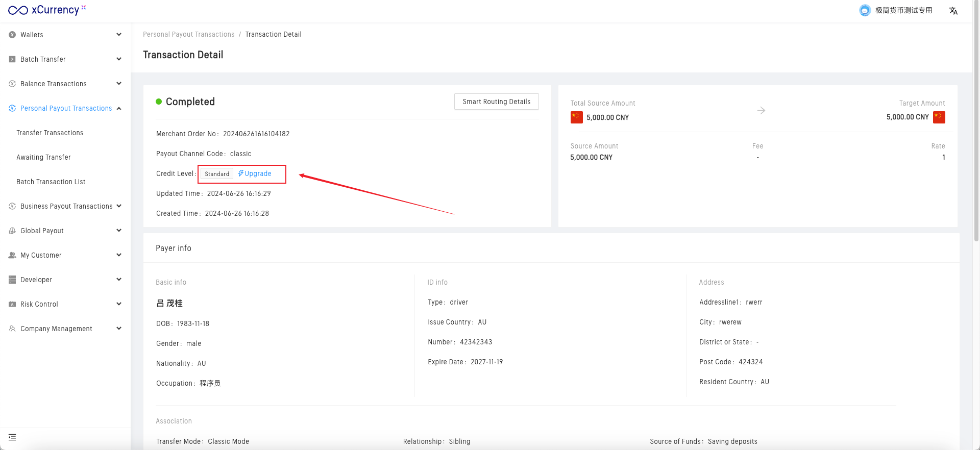Click the xCurrency logo icon

pos(18,10)
